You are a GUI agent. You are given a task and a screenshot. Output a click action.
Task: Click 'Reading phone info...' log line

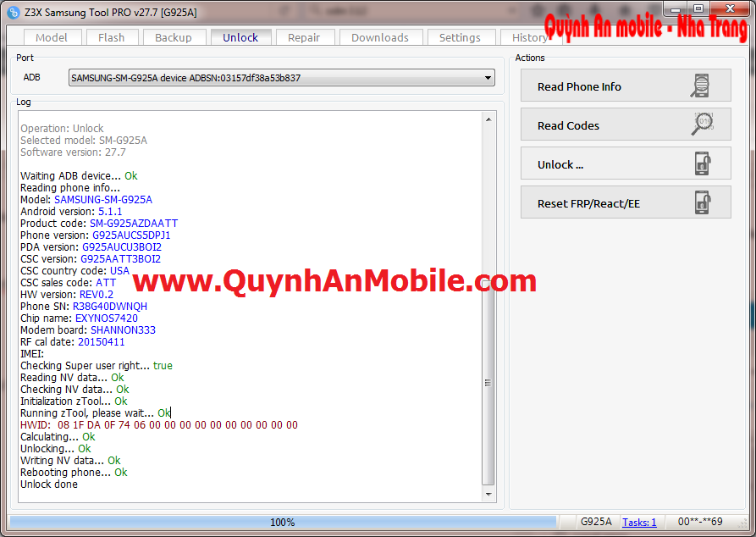click(70, 188)
